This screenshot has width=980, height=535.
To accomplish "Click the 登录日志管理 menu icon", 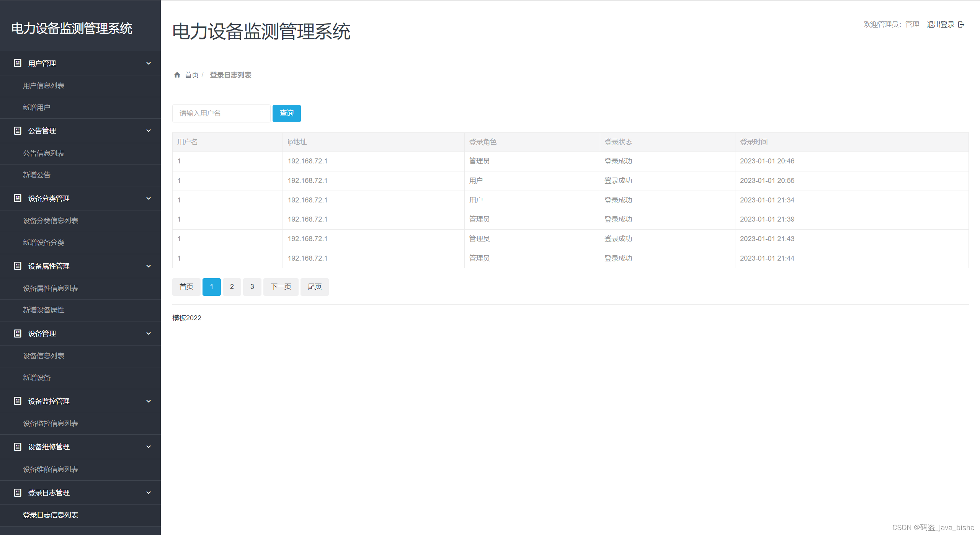I will [18, 493].
